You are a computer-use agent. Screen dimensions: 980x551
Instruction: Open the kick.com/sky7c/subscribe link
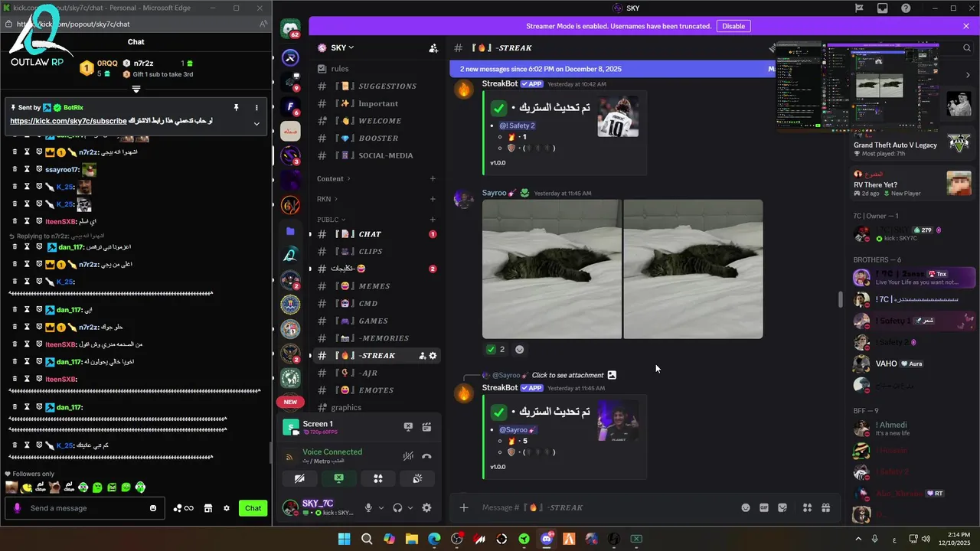point(68,121)
